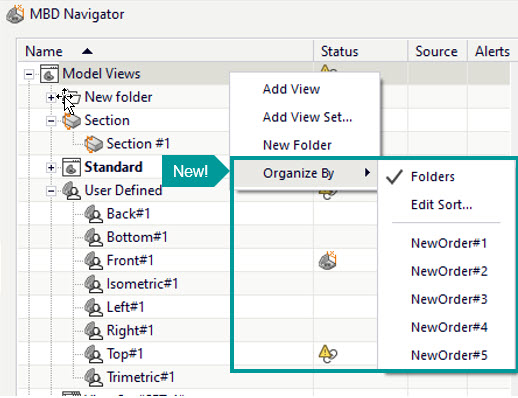
Task: Choose NewOrder#4 sort order
Action: point(449,327)
